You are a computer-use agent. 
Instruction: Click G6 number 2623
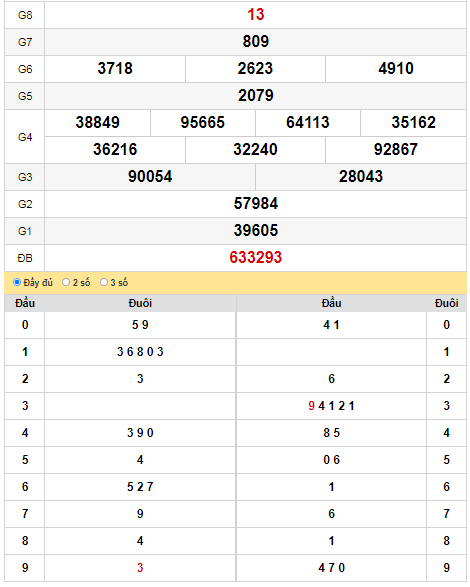click(255, 69)
